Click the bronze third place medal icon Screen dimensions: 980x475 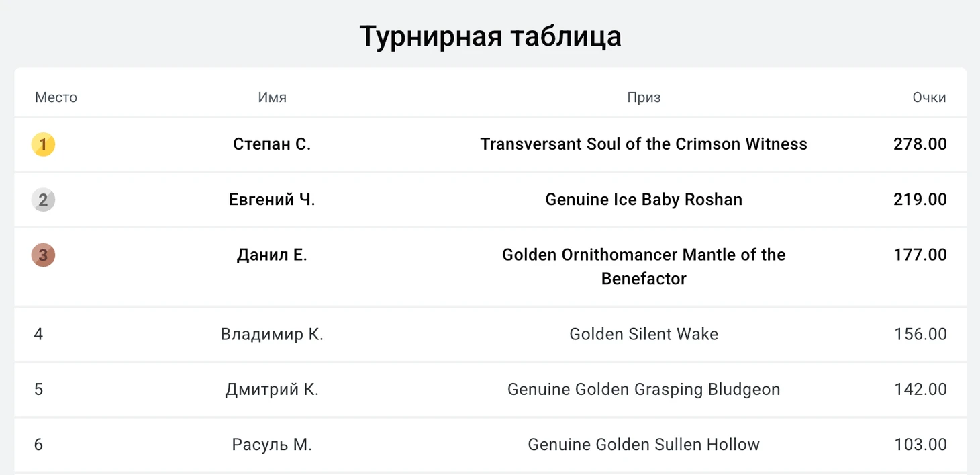pyautogui.click(x=43, y=255)
